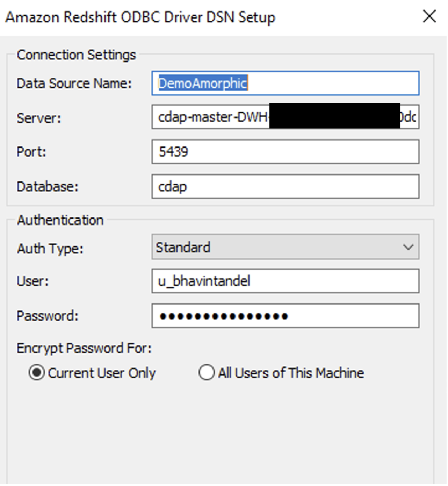Click the Server input field
Viewport: 448px width, 486px height.
pyautogui.click(x=286, y=117)
